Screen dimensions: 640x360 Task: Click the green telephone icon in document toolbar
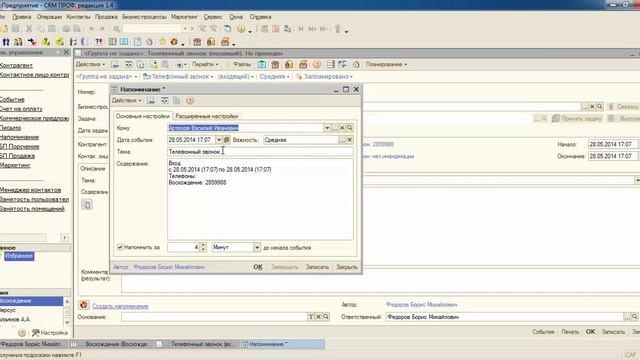(262, 64)
